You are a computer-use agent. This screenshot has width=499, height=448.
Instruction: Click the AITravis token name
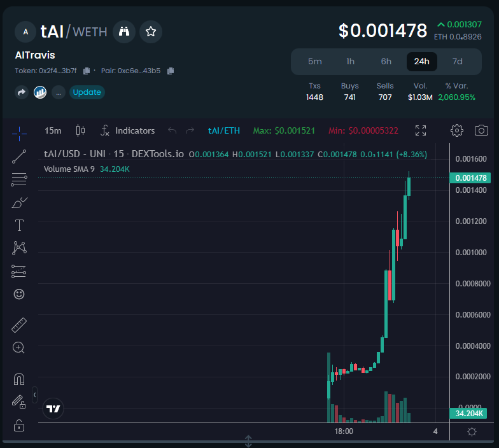coord(35,55)
